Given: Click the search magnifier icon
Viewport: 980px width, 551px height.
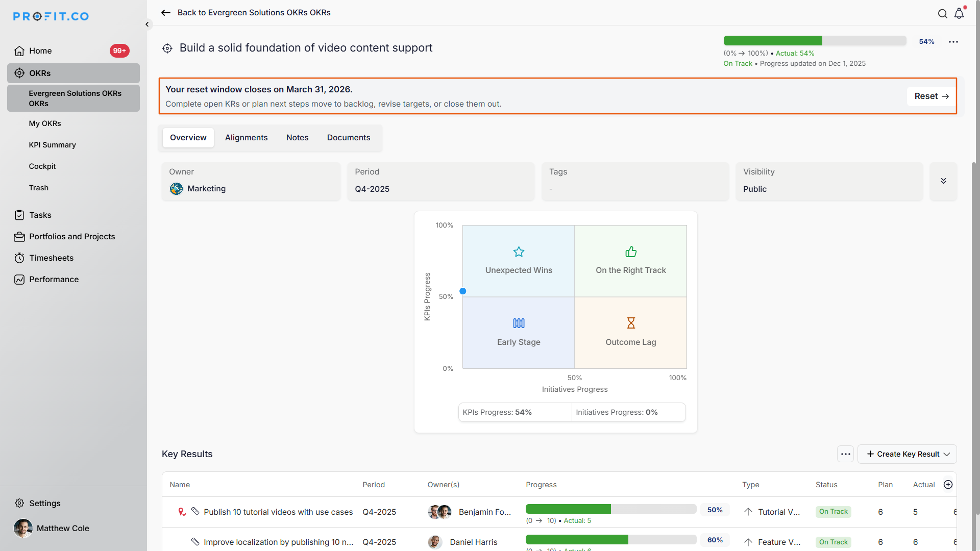Looking at the screenshot, I should (x=942, y=14).
